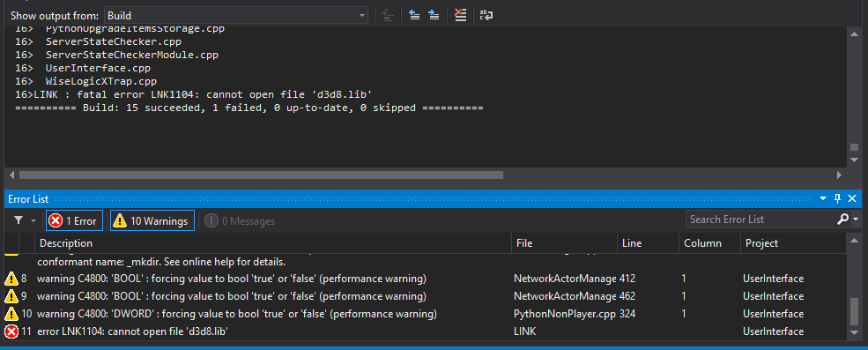
Task: Sort by the Project column header
Action: (793, 243)
